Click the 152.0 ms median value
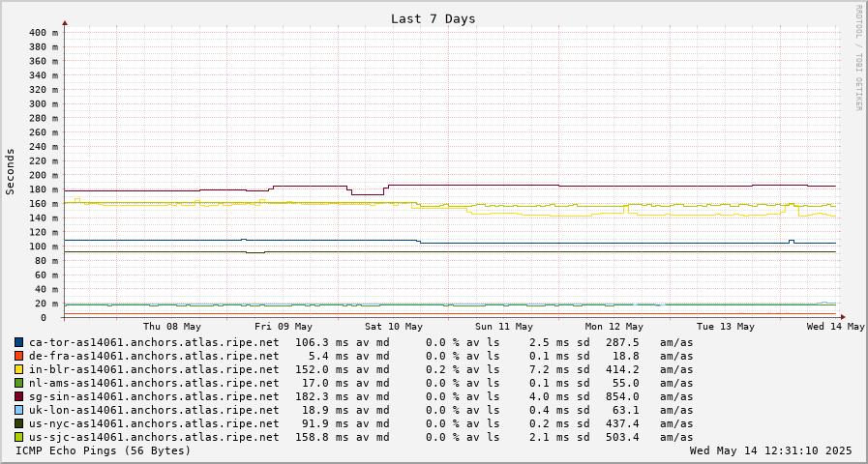868x464 pixels. [321, 369]
